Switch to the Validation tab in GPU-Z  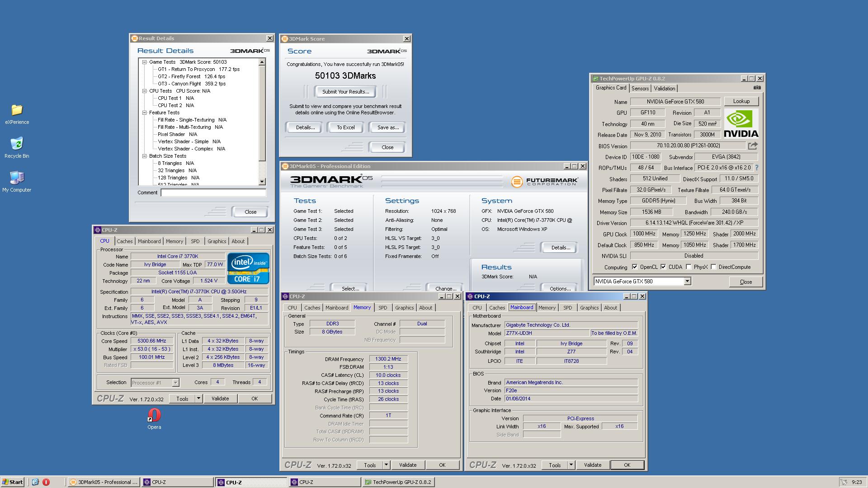(664, 89)
